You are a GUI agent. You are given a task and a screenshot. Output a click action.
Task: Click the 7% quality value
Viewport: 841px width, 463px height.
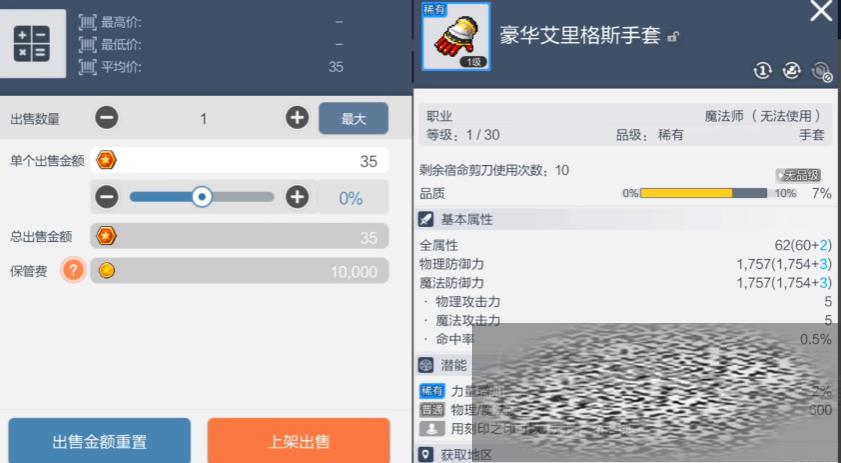822,193
